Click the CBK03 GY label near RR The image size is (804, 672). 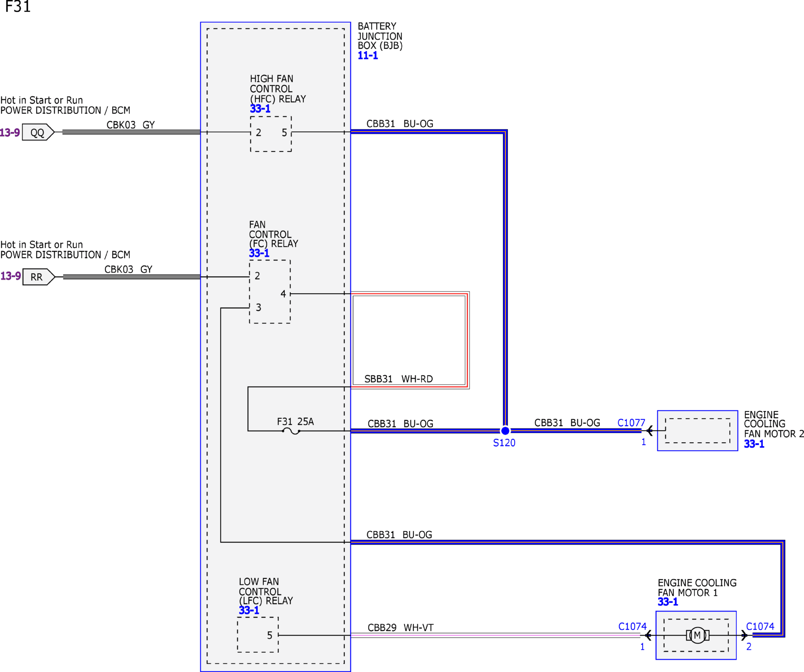[128, 269]
